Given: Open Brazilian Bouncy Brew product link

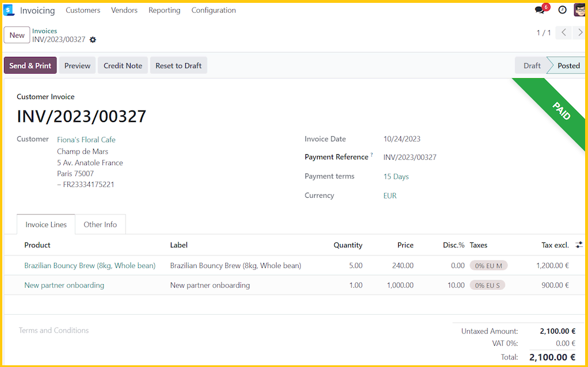Looking at the screenshot, I should (90, 265).
